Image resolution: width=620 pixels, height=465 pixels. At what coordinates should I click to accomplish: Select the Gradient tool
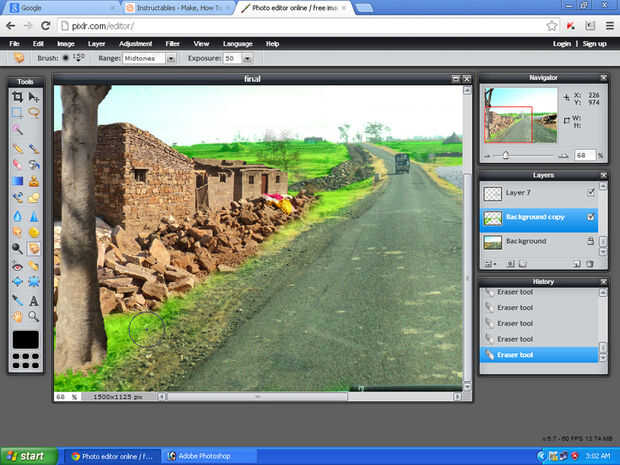pos(17,181)
